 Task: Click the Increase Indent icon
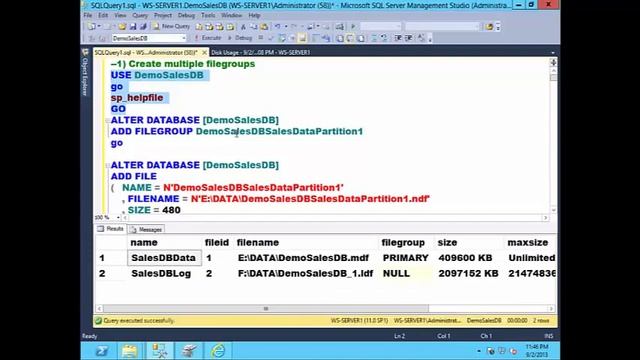click(408, 38)
